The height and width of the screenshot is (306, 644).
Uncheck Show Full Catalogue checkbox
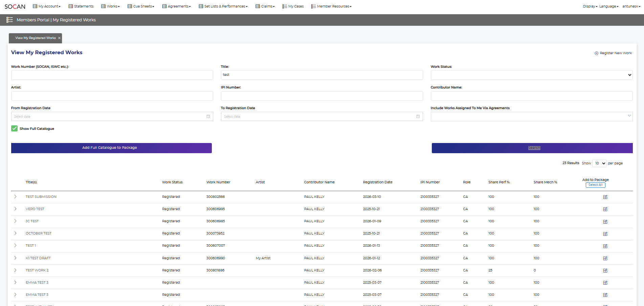click(14, 128)
